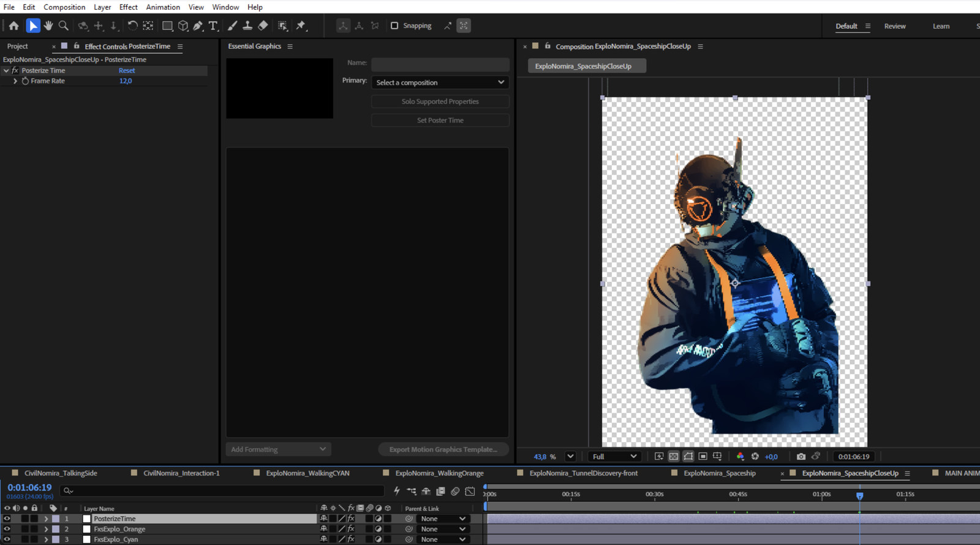Open PosterizeTime parent None dropdown

pyautogui.click(x=443, y=519)
